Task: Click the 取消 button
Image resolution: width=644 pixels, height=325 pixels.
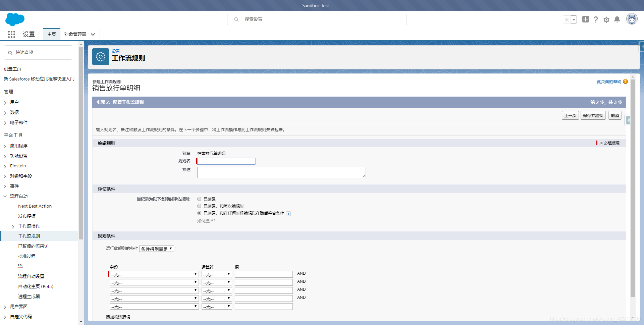Action: click(615, 115)
